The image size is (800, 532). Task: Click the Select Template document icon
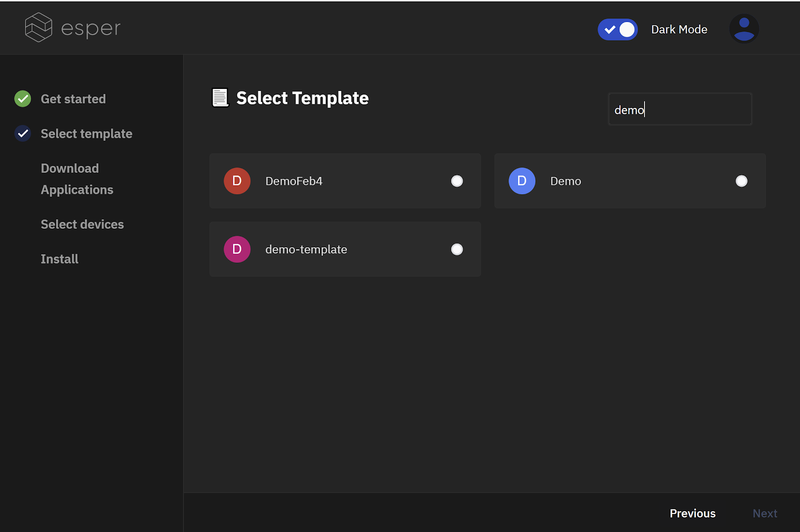(x=219, y=97)
